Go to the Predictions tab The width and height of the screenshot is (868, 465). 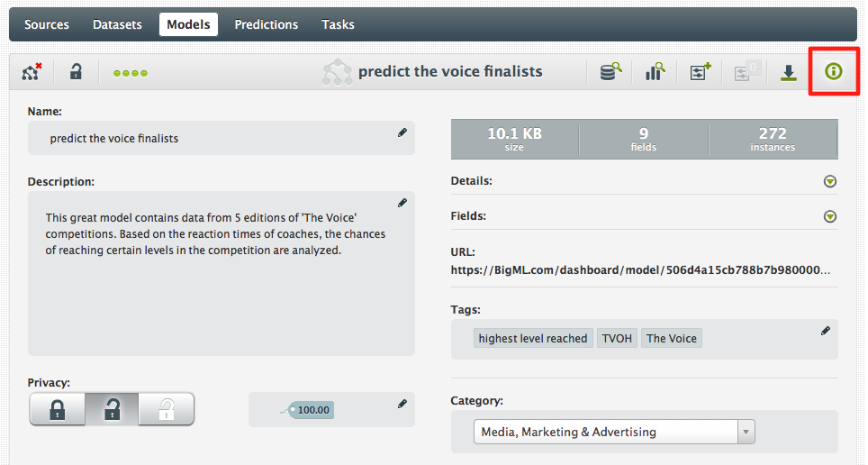pos(266,24)
